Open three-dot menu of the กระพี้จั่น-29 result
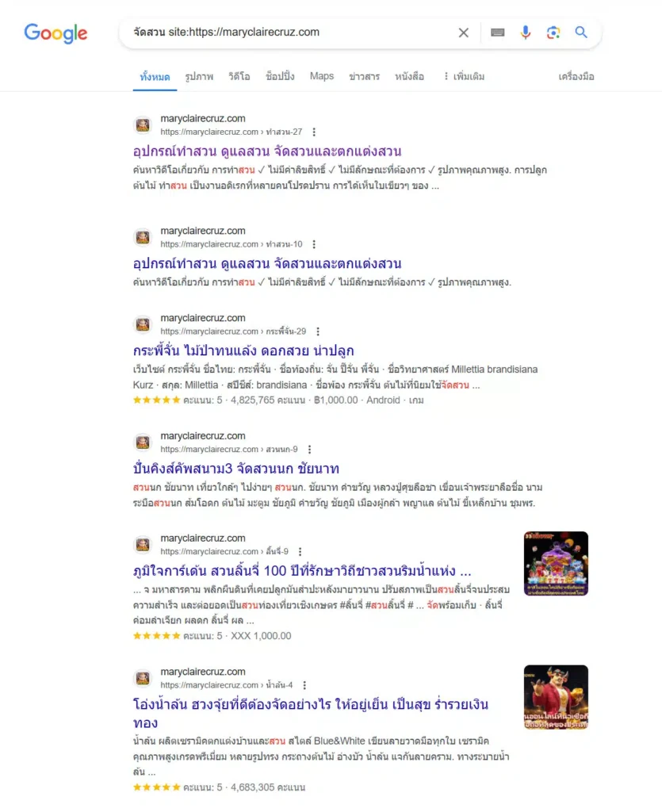Viewport: 662px width, 812px height. point(318,331)
